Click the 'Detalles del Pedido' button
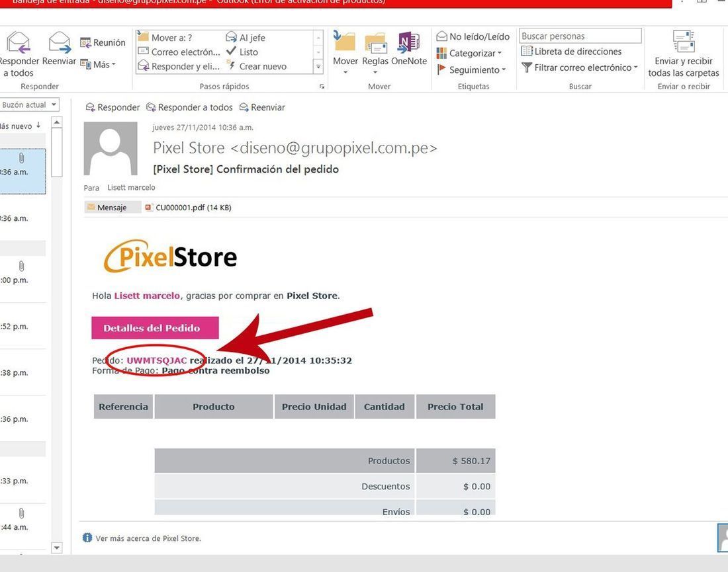The width and height of the screenshot is (728, 572). point(155,328)
